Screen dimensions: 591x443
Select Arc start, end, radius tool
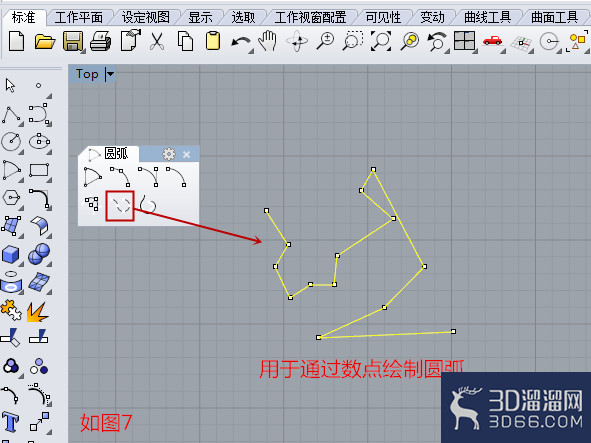pos(176,177)
